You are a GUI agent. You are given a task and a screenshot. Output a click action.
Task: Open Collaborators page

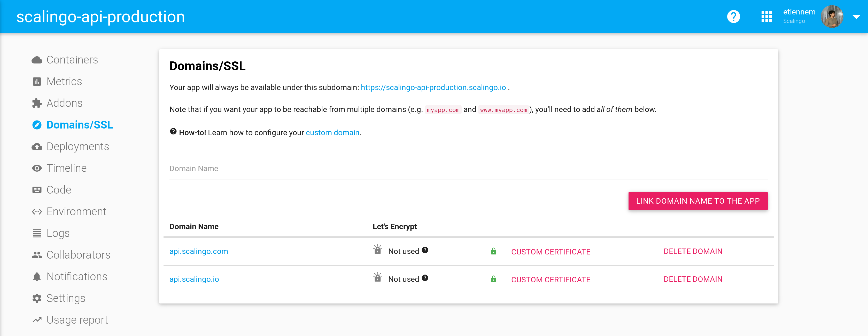[x=79, y=255]
